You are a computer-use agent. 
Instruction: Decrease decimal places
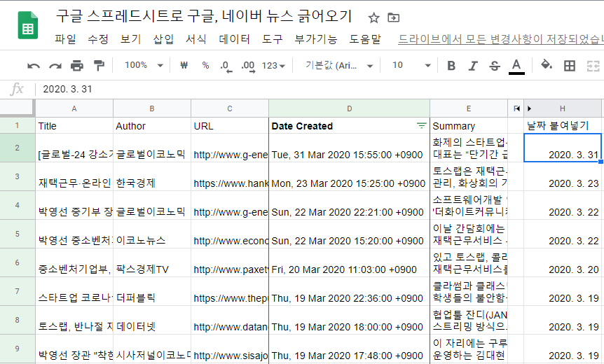[226, 66]
